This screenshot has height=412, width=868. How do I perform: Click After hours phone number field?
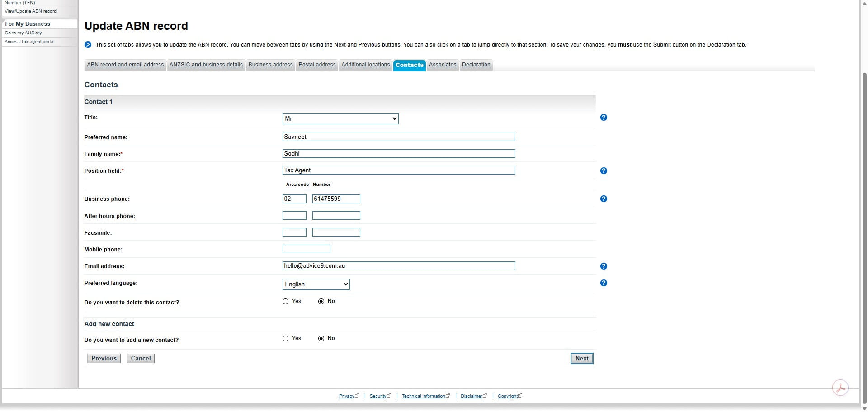tap(336, 216)
